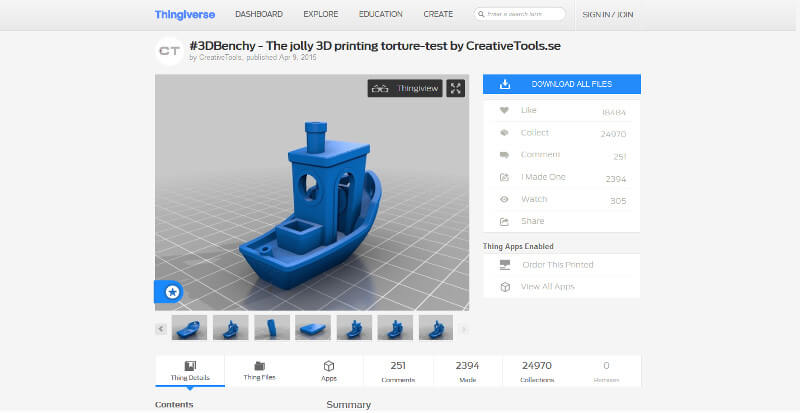Click the Watch eye icon
The width and height of the screenshot is (800, 413).
(504, 199)
